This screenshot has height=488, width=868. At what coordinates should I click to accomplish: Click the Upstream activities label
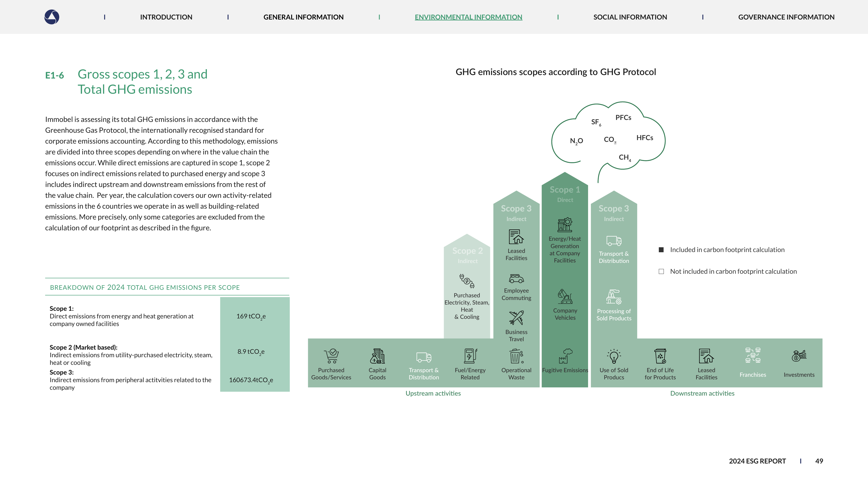[x=433, y=393]
